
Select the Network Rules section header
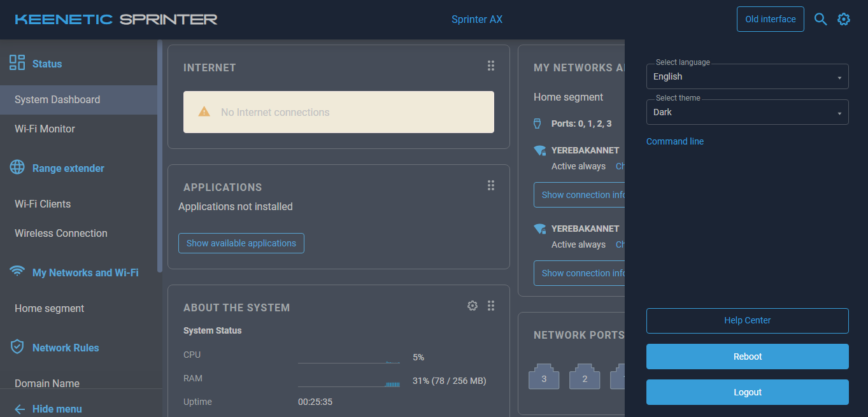(x=66, y=348)
